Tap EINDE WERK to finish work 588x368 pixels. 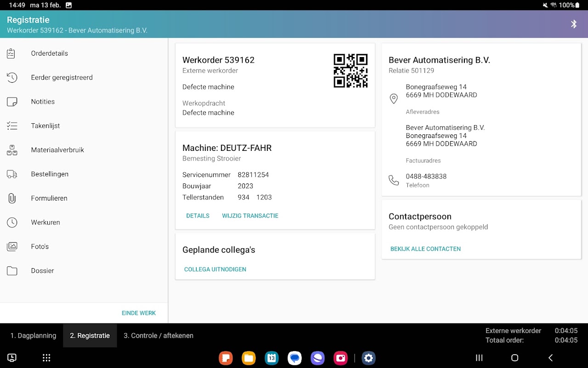point(139,313)
